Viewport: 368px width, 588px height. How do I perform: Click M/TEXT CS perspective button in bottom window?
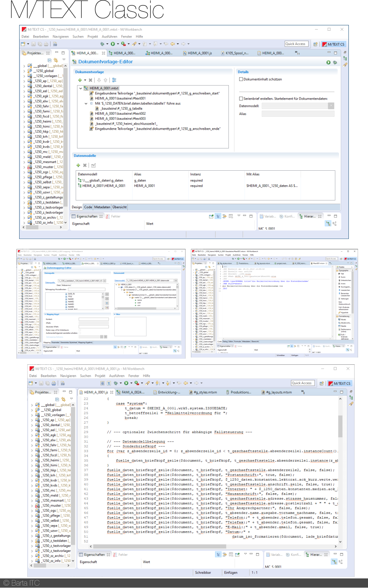(x=340, y=383)
